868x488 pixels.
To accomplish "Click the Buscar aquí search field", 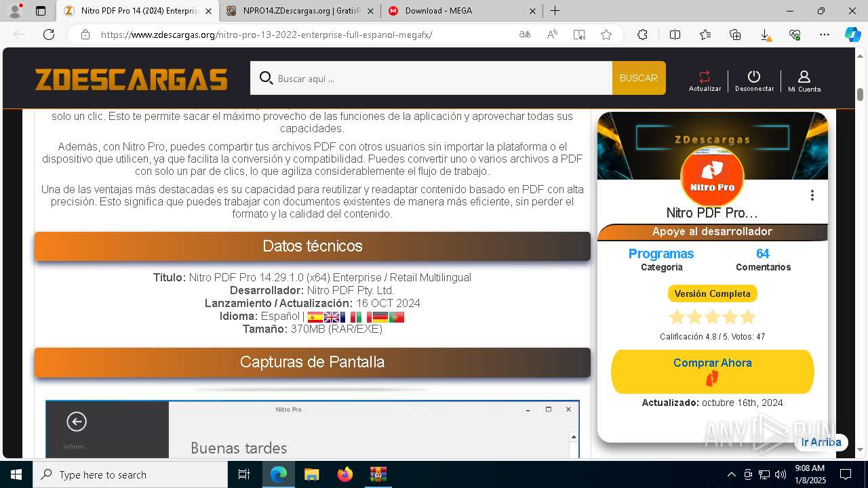I will [431, 78].
